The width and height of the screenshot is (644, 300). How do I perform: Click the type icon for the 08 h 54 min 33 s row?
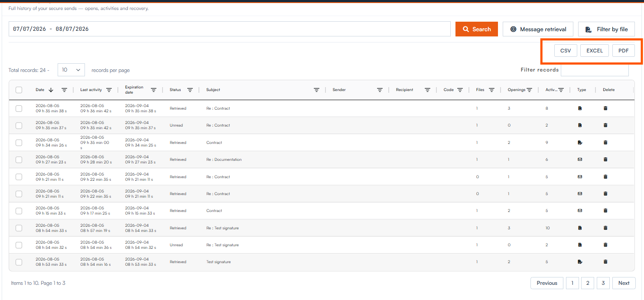click(580, 228)
